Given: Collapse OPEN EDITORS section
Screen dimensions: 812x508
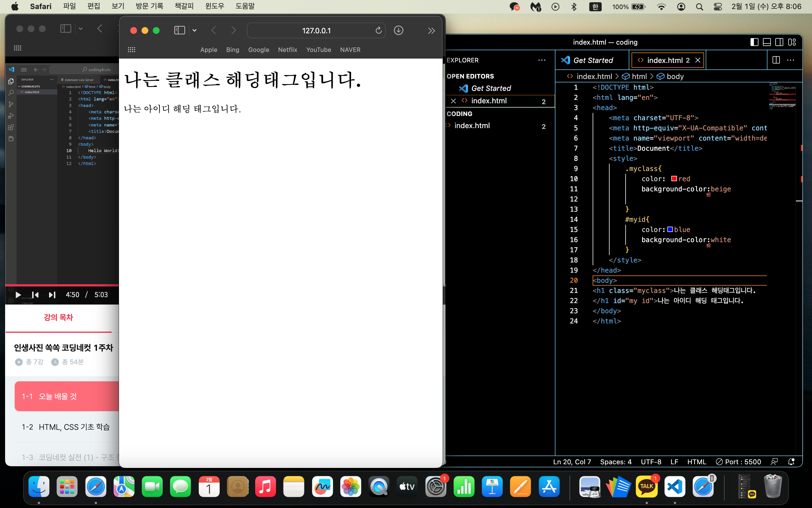Looking at the screenshot, I should 470,76.
